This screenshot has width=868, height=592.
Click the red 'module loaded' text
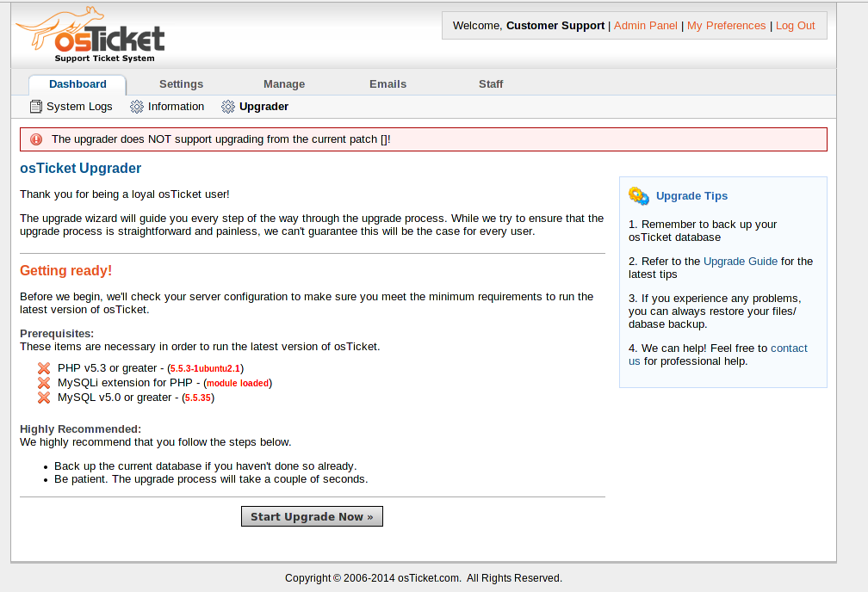click(x=238, y=383)
